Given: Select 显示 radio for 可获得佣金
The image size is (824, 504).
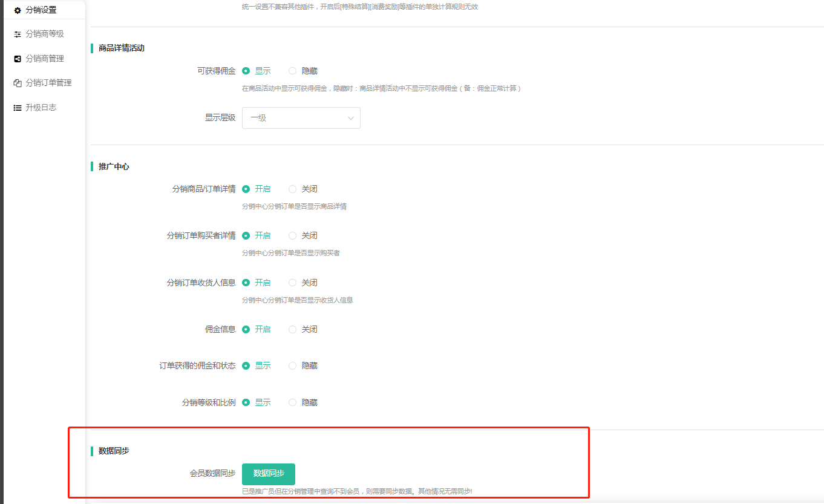Looking at the screenshot, I should [x=246, y=71].
